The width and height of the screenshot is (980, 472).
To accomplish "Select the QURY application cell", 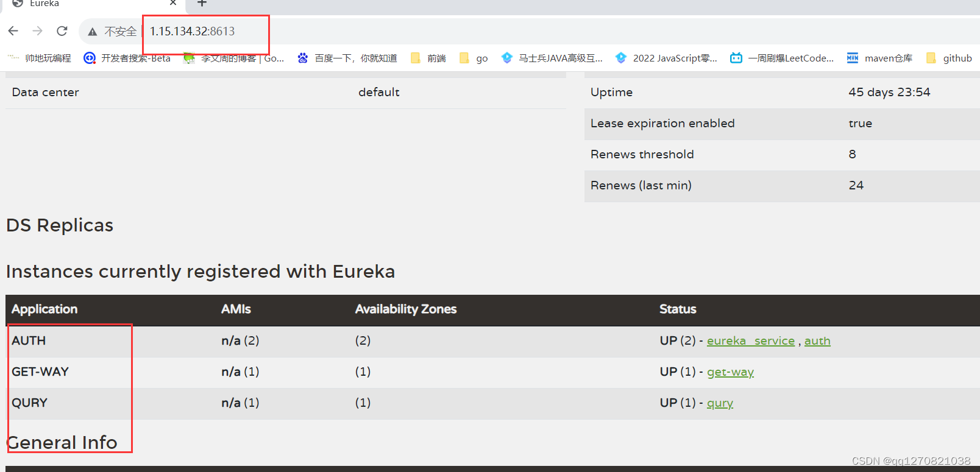I will tap(29, 403).
